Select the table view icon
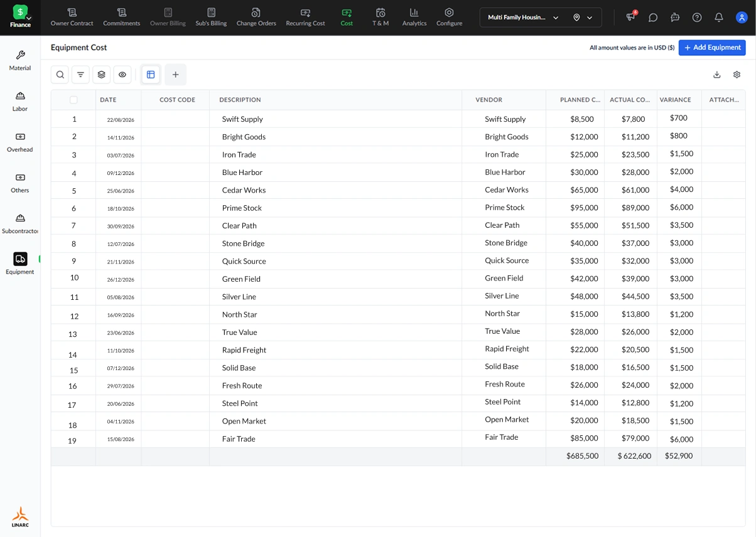Viewport: 756px width, 537px height. [x=151, y=75]
